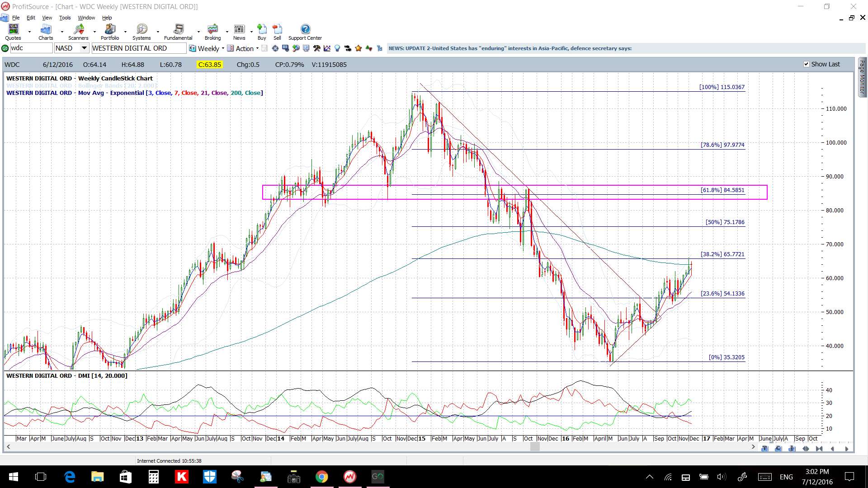
Task: Toggle the Show Last checkbox
Action: click(806, 64)
